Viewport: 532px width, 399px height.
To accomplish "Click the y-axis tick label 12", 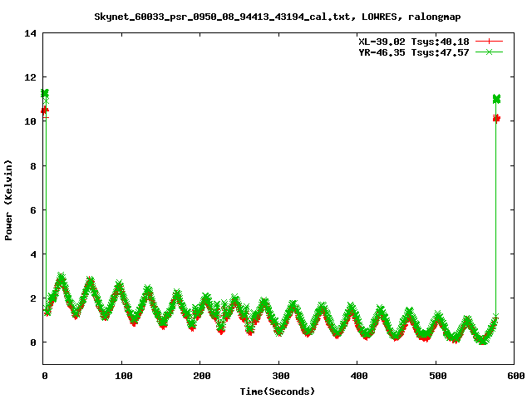I will click(30, 77).
